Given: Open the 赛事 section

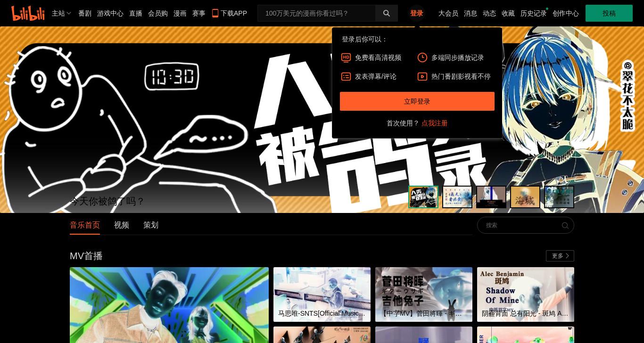Looking at the screenshot, I should [199, 13].
